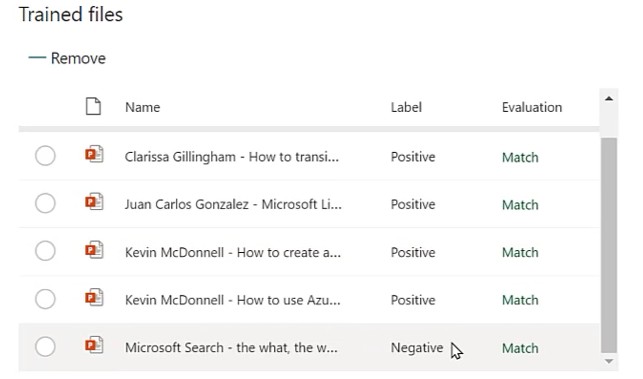
Task: Click the scrollbar down arrow
Action: click(x=609, y=361)
